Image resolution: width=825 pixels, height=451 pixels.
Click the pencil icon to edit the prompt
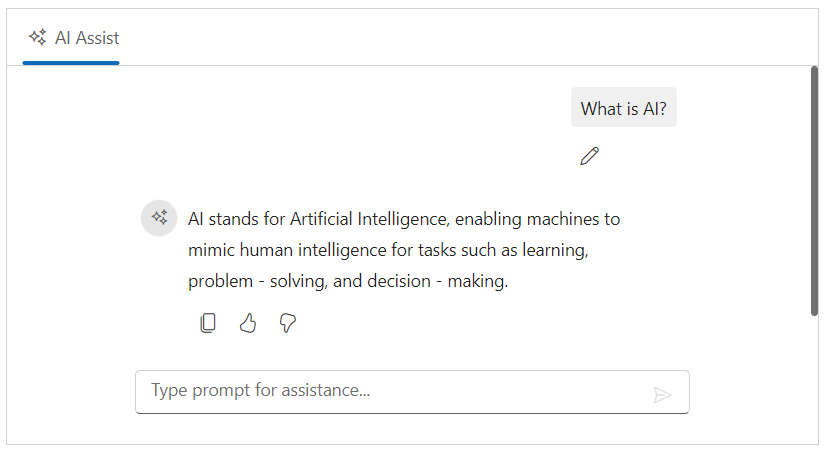tap(589, 156)
